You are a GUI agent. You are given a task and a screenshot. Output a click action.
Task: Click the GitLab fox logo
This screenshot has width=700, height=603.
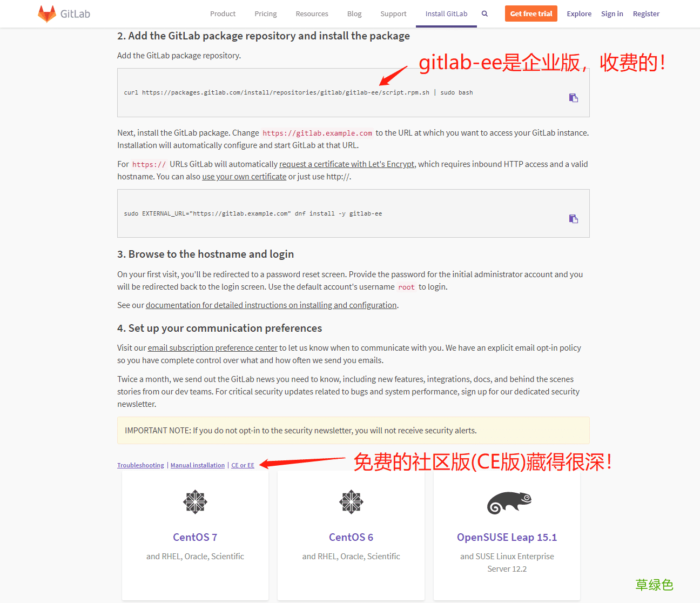point(47,14)
